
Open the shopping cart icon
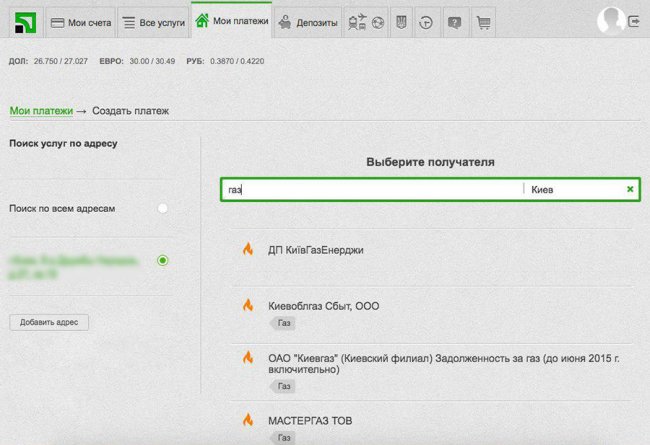click(x=483, y=22)
